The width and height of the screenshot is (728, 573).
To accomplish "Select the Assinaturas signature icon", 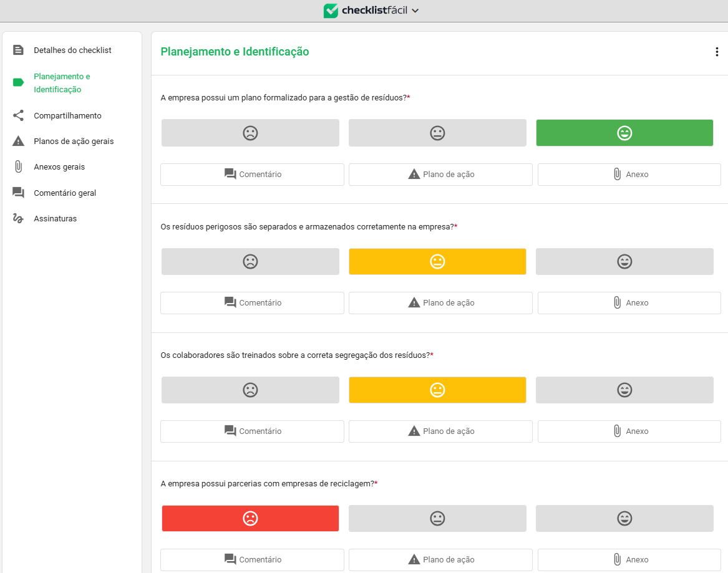I will (x=18, y=218).
